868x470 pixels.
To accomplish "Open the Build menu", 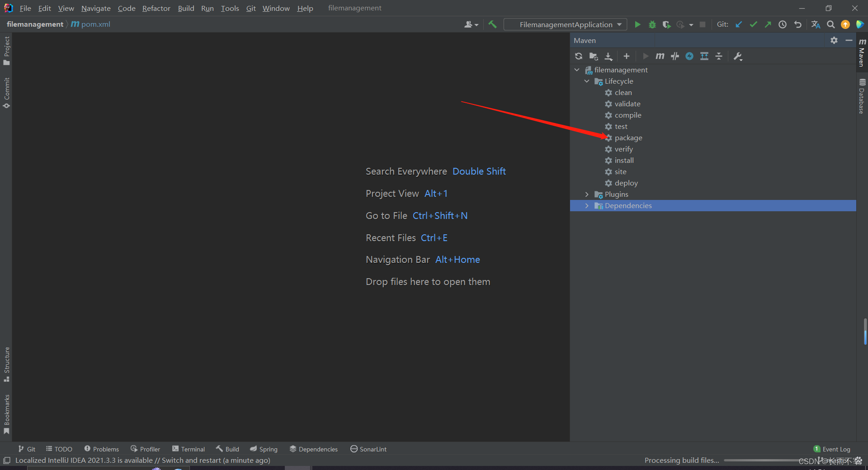I will point(186,8).
